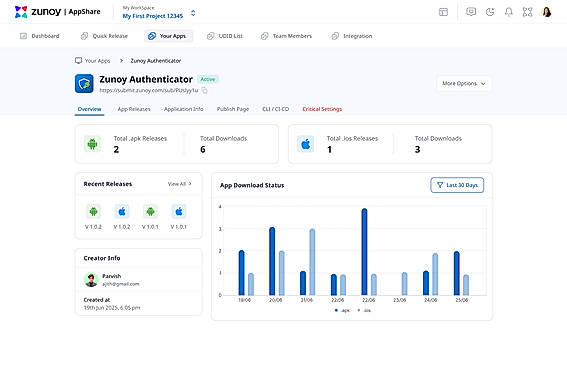Viewport: 567px width, 368px height.
Task: Switch to the CLI / CI CD tab
Action: [276, 109]
